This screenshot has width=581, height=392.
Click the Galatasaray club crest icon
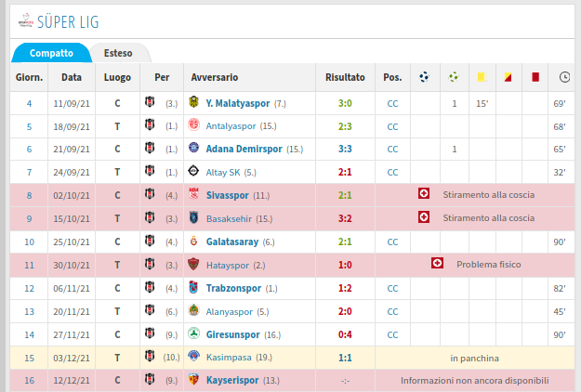coord(193,241)
